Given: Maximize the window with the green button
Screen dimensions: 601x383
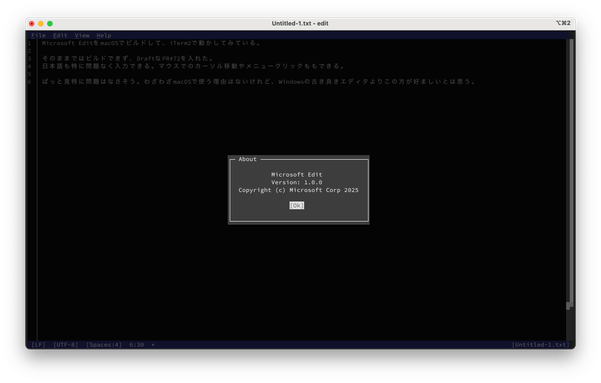Looking at the screenshot, I should pyautogui.click(x=50, y=23).
